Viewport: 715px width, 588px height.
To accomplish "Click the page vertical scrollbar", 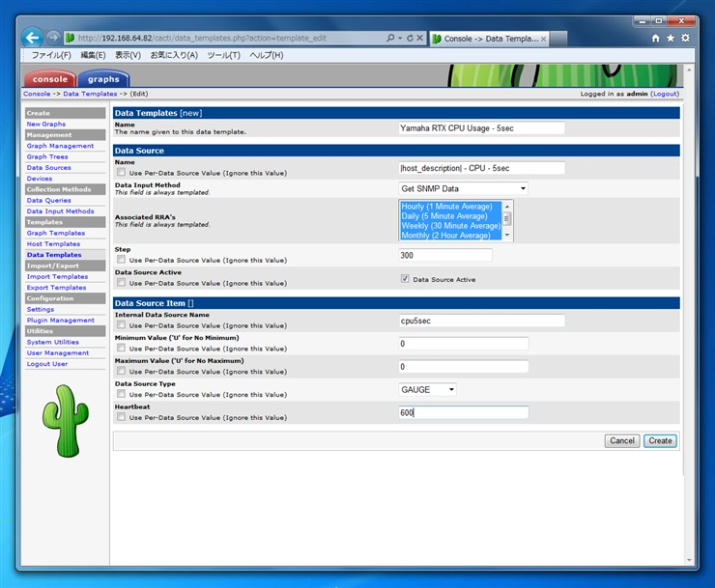I will pyautogui.click(x=689, y=315).
